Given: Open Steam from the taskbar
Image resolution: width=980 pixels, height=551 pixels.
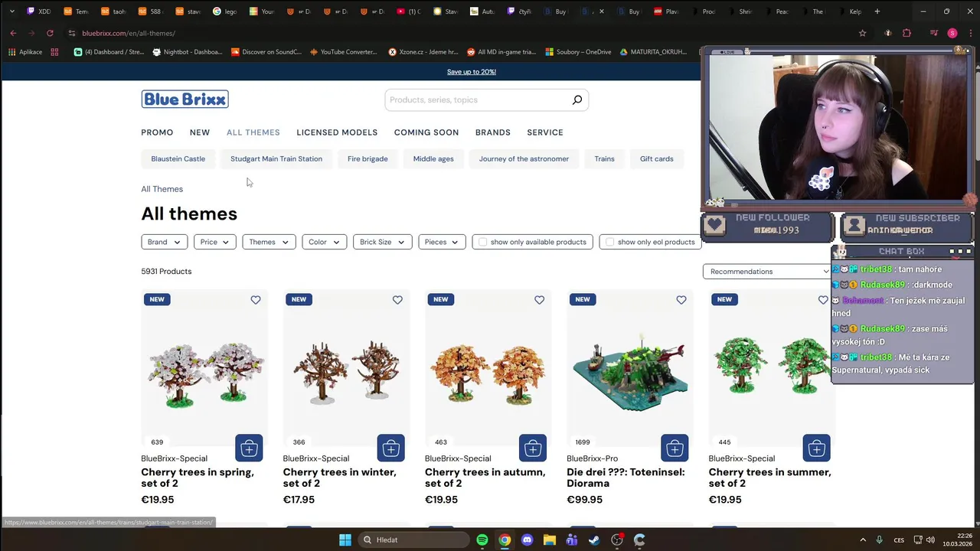Looking at the screenshot, I should [x=594, y=540].
